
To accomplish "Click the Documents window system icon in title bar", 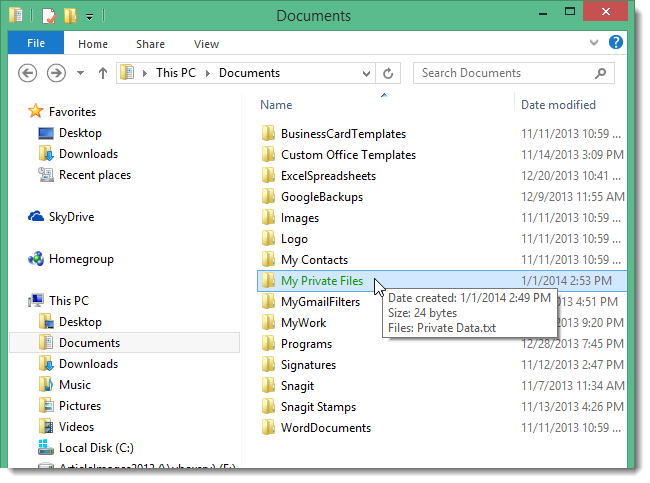I will click(x=16, y=15).
